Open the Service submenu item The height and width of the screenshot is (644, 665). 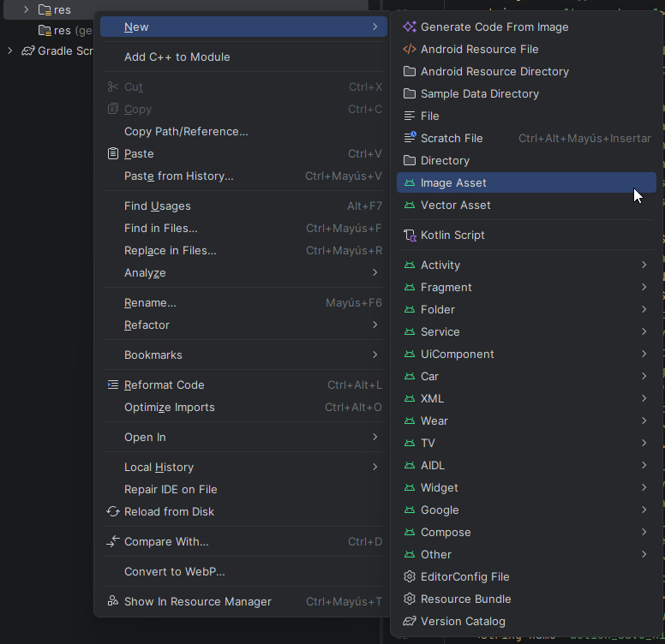tap(526, 331)
